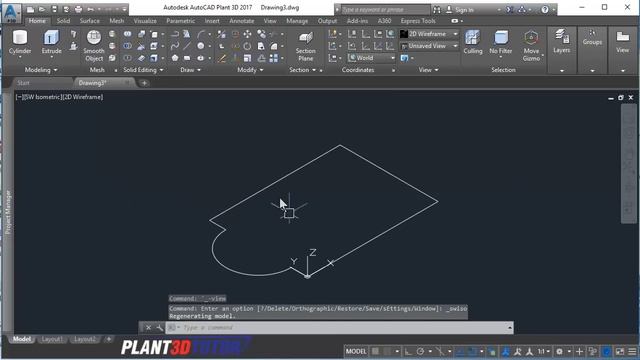Click the command line customize wrench icon
640x360 pixels.
coord(160,327)
